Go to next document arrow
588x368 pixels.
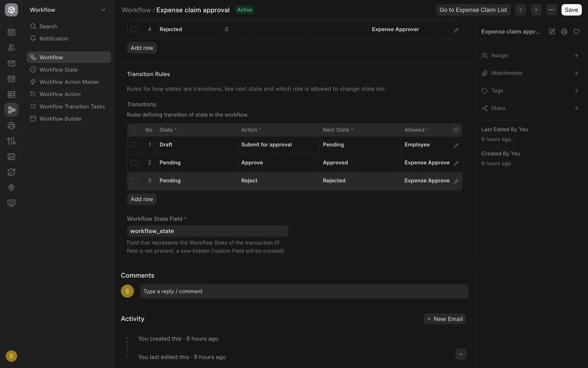[536, 10]
